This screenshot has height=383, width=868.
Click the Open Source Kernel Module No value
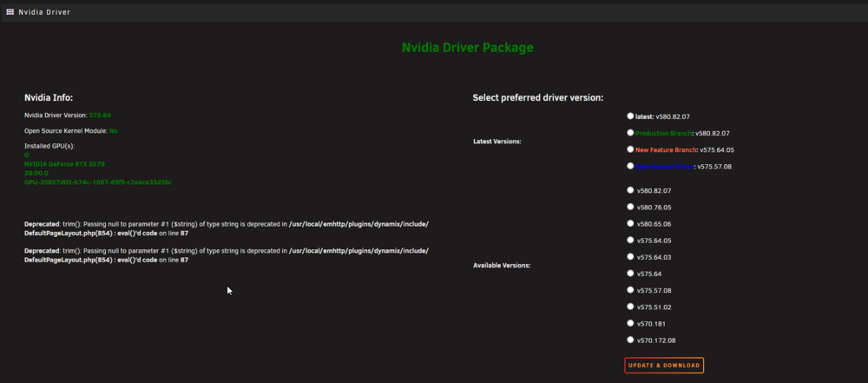point(114,131)
